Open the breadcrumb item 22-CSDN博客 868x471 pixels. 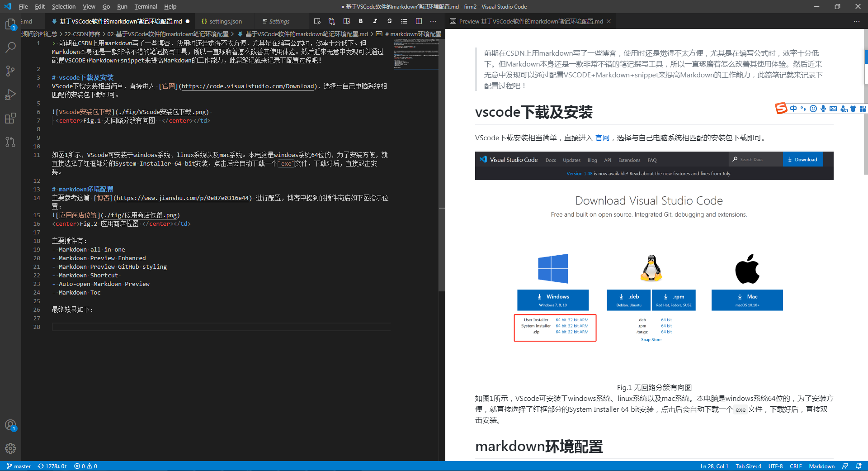point(82,33)
